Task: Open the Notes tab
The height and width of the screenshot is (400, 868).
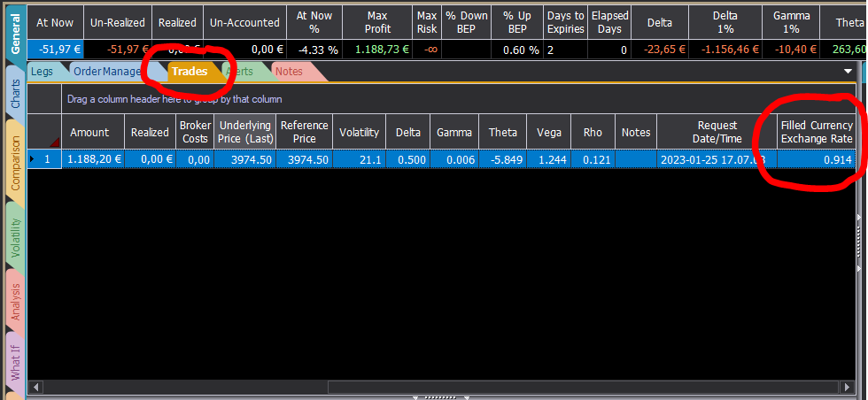Action: pyautogui.click(x=289, y=72)
